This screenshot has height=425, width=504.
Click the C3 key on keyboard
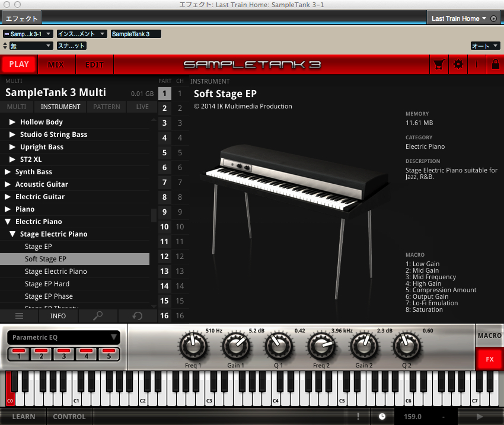point(209,398)
